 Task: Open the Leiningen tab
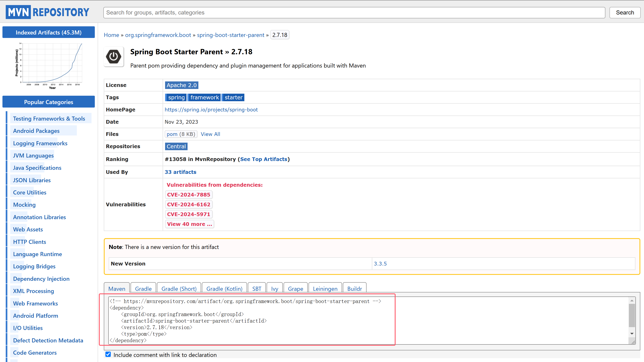point(325,288)
